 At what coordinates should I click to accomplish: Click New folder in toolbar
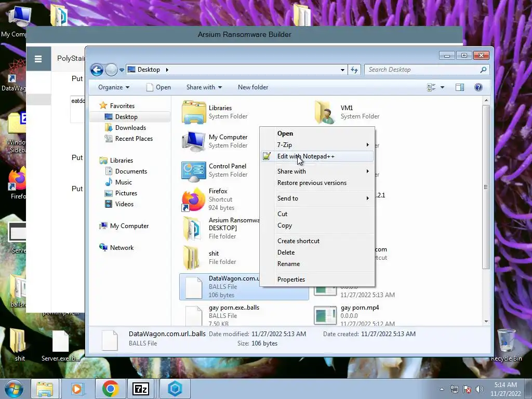point(253,87)
